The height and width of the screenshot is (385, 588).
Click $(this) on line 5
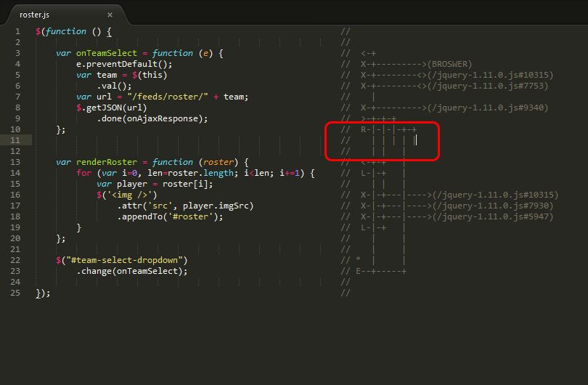(x=150, y=75)
